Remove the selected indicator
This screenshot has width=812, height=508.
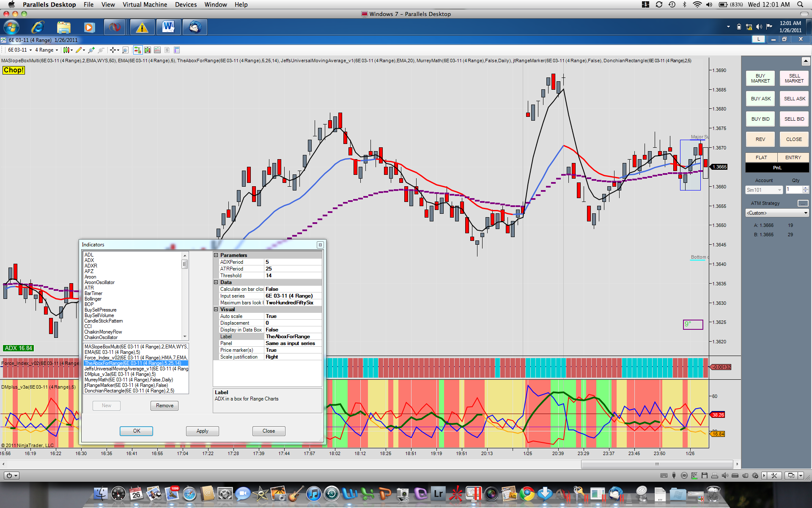click(x=165, y=406)
